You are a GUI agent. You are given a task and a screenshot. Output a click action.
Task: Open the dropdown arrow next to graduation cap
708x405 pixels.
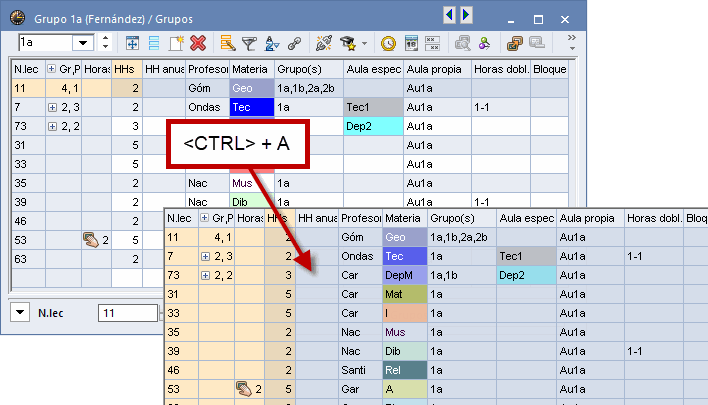tap(364, 44)
